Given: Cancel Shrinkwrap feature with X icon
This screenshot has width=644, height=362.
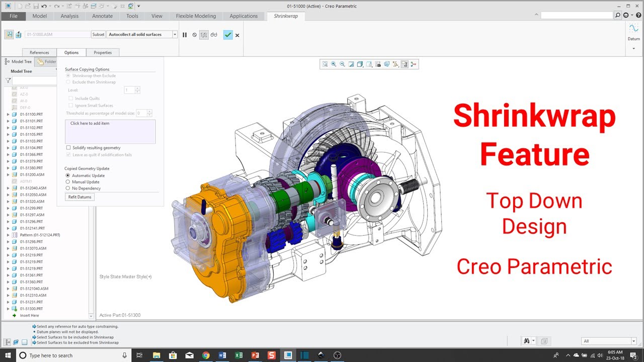Looking at the screenshot, I should pos(237,35).
